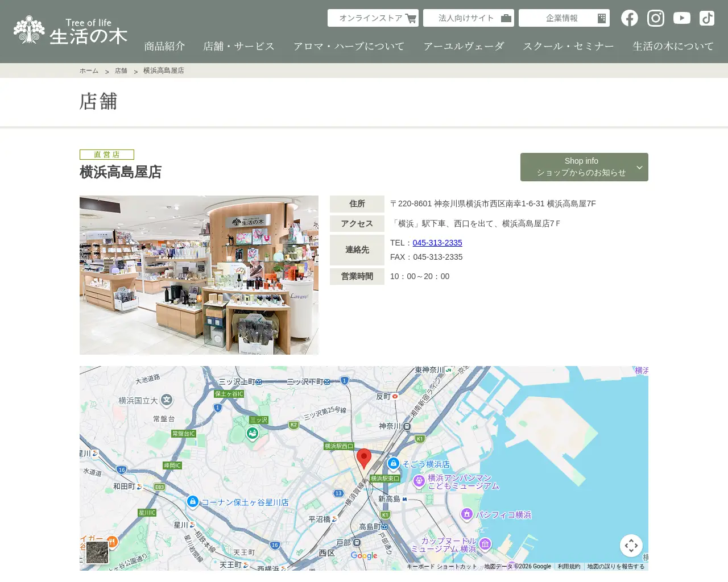Screen dimensions: 728x582
Task: Click the 高島町 station marker
Action: tap(384, 527)
